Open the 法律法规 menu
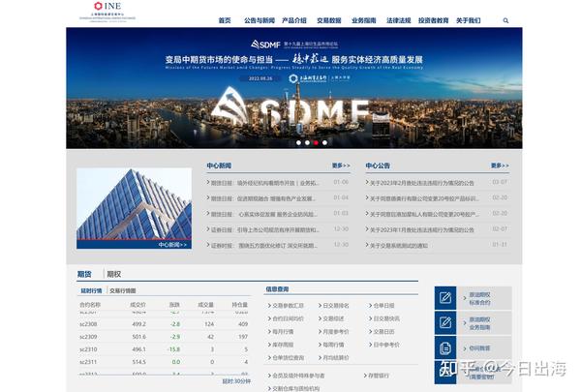Viewport: 581px width, 392px height. (x=399, y=20)
